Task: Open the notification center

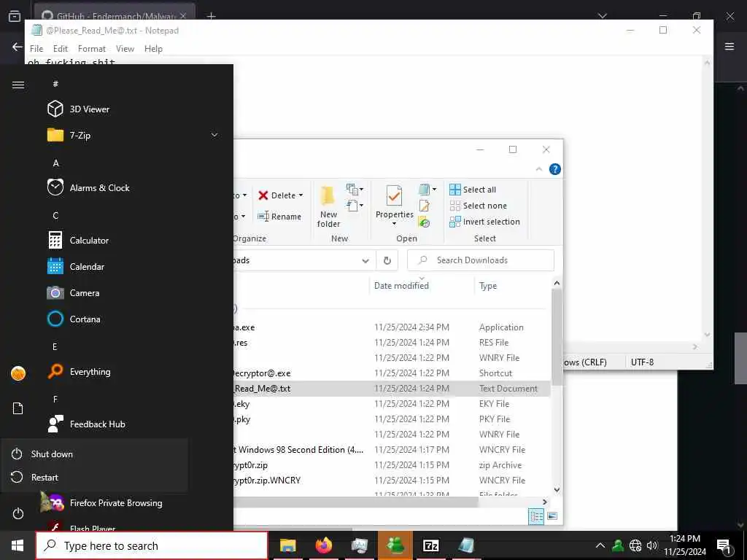Action: coord(724,546)
